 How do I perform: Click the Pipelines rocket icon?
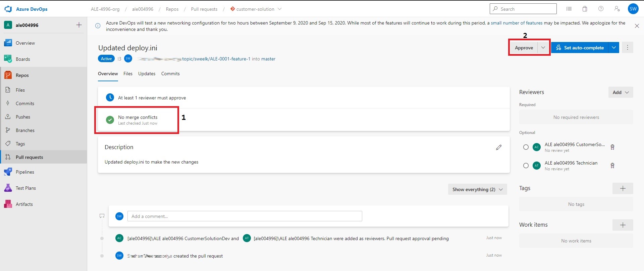click(x=8, y=172)
